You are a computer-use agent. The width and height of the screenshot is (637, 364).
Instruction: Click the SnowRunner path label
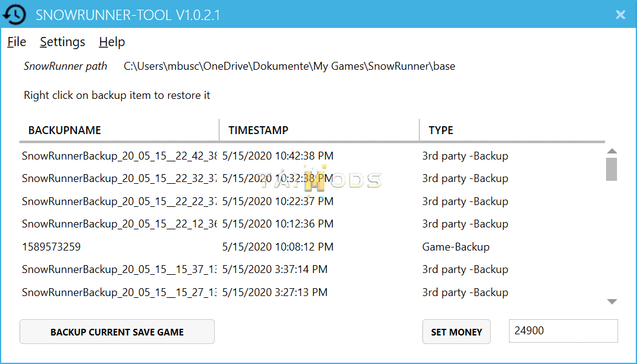tap(66, 66)
